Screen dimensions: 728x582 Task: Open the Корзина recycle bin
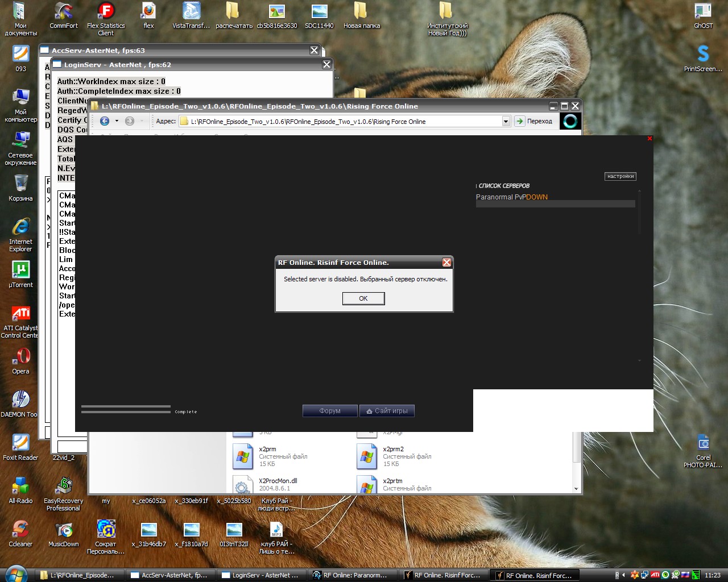coord(20,188)
